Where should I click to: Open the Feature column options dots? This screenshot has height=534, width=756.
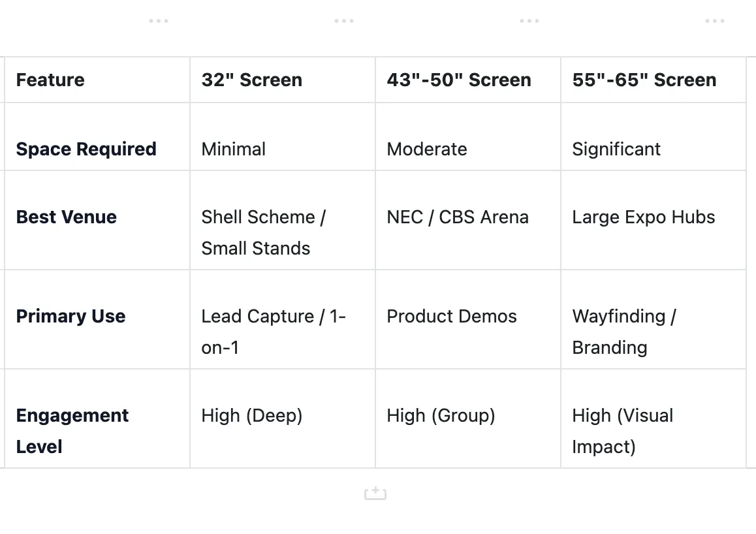click(x=159, y=21)
